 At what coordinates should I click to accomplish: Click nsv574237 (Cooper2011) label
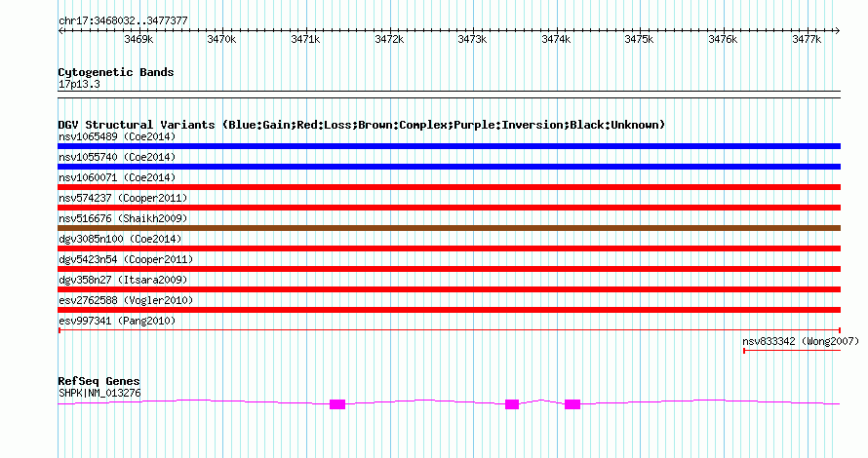click(123, 198)
